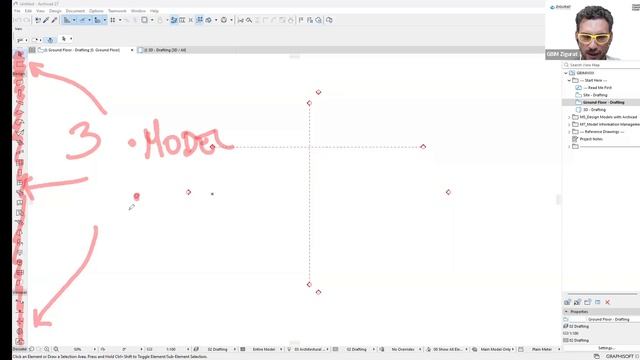Expand MT_Model Information Management folder
This screenshot has width=640, height=360.
tap(569, 124)
